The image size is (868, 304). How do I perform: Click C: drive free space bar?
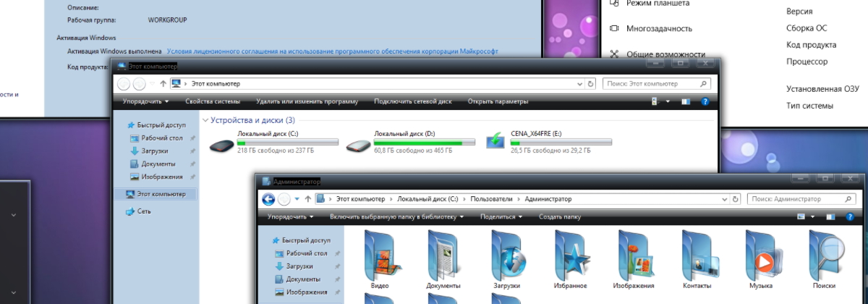click(x=288, y=143)
